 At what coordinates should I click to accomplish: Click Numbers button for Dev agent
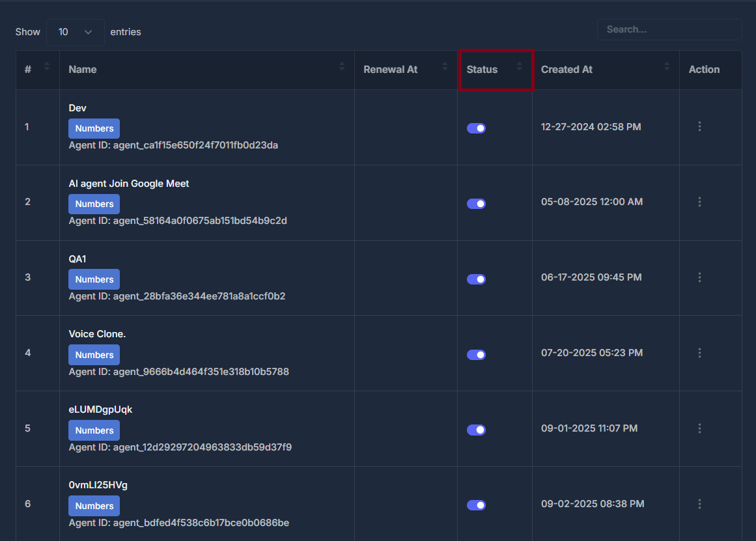pos(94,128)
